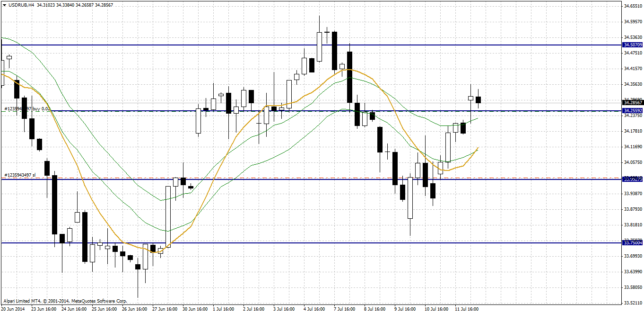Click the triangle beside the USDRUB,H4 title
The image size is (644, 313).
[x=4, y=4]
